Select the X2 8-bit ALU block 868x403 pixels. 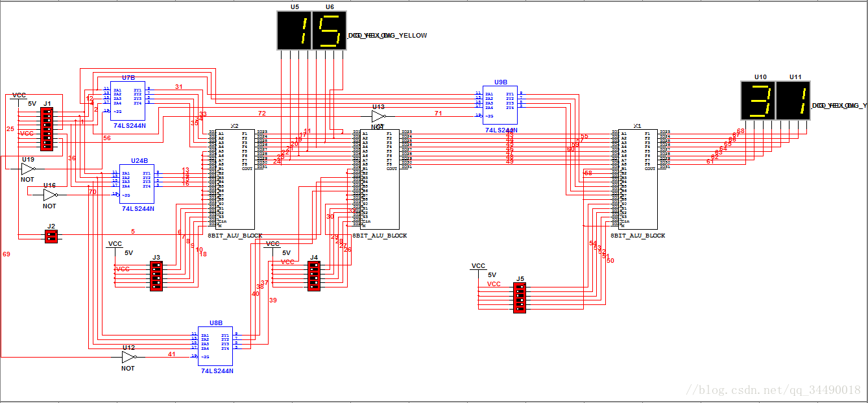point(235,178)
